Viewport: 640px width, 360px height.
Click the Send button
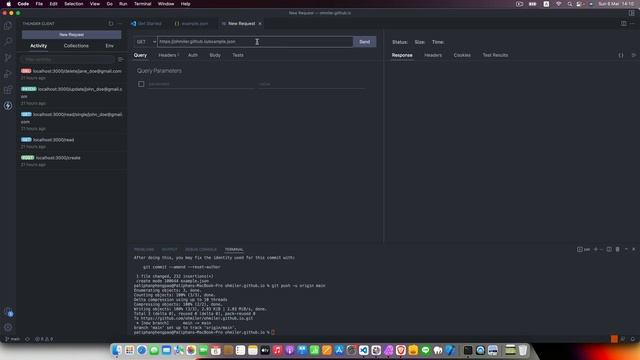pos(364,42)
